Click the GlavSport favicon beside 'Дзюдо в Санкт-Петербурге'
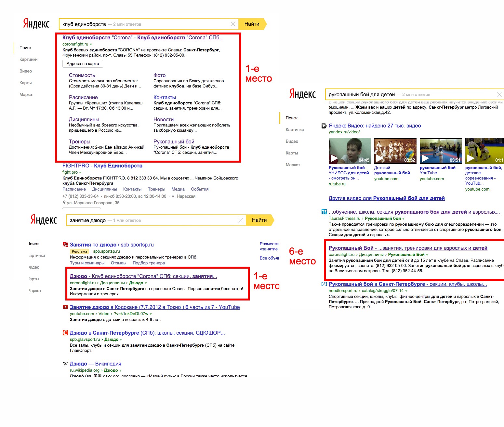 tap(65, 333)
